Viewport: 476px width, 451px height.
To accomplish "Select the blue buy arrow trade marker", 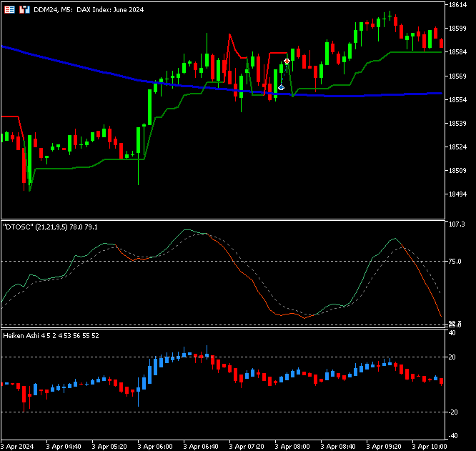I will click(281, 87).
